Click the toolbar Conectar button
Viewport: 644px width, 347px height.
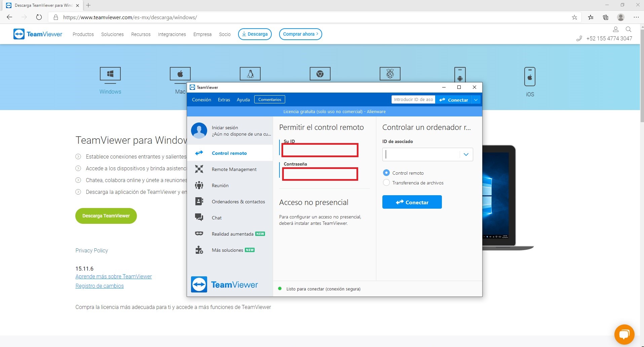[454, 100]
